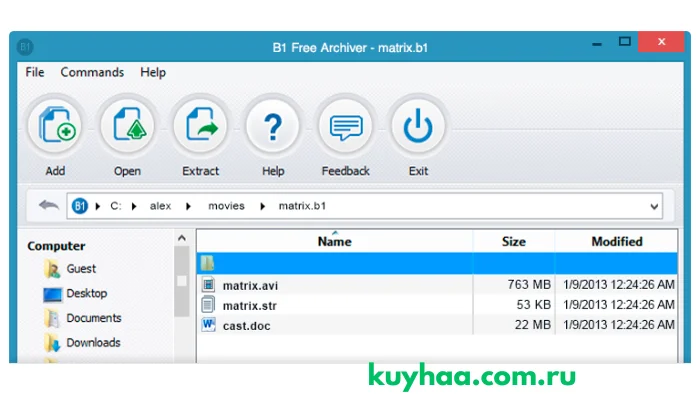The image size is (700, 394).
Task: Click the B1 root icon in address bar
Action: [80, 206]
